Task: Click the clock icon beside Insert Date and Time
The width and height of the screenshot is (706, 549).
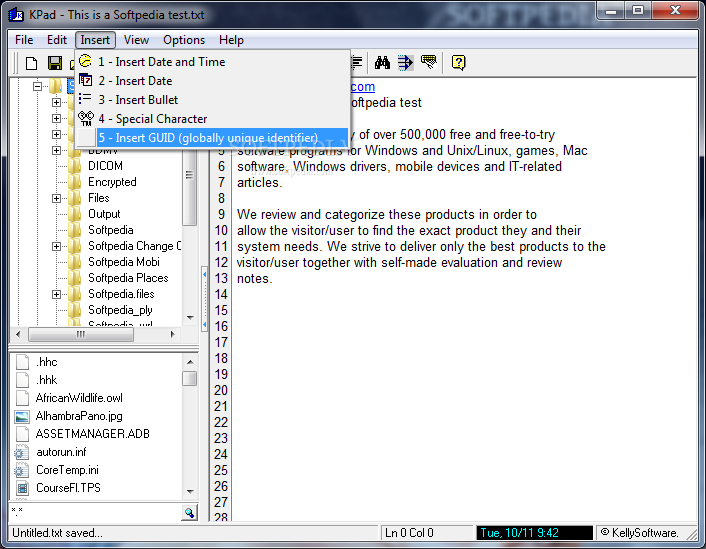Action: click(85, 61)
